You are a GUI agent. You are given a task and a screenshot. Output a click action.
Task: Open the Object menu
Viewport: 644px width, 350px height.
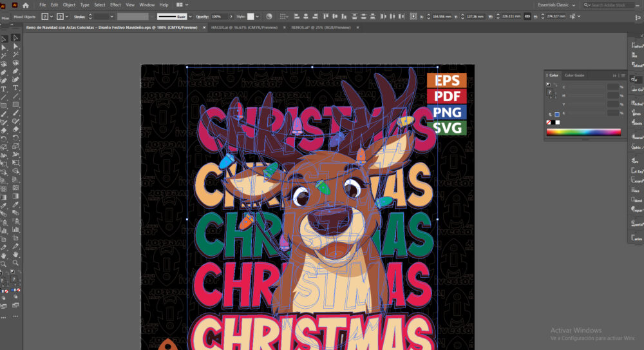pyautogui.click(x=69, y=5)
